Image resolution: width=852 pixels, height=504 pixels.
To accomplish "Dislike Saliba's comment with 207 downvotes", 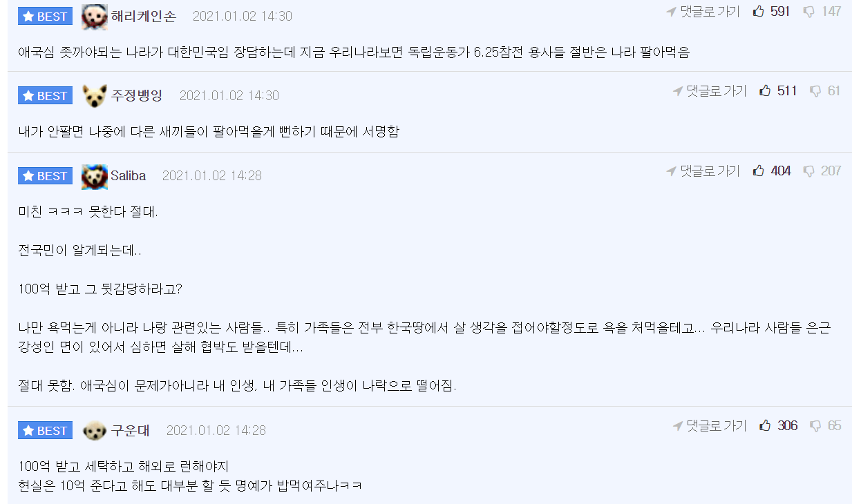I will (x=809, y=171).
